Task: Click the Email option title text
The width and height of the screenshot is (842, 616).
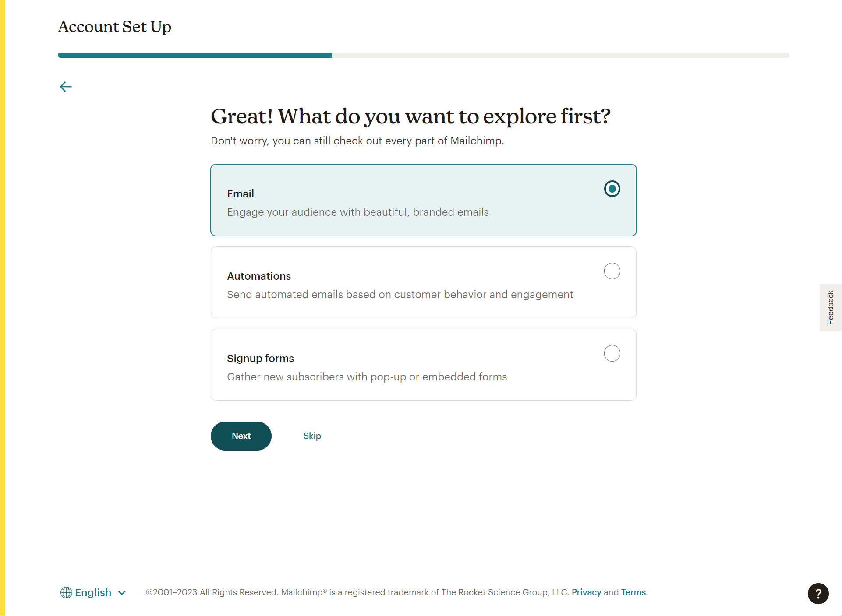Action: (241, 194)
